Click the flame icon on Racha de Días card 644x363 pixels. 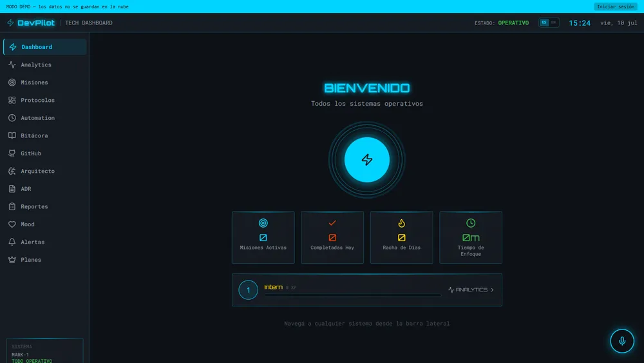coord(402,223)
